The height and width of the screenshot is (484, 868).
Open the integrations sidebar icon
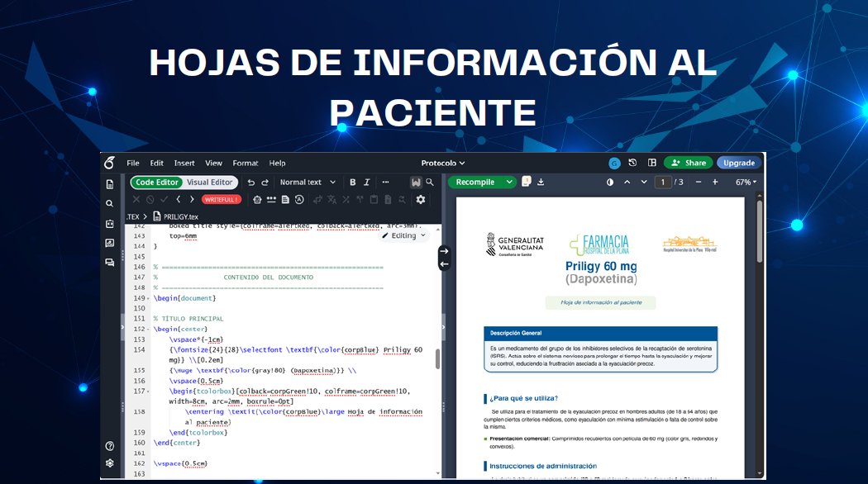pyautogui.click(x=110, y=224)
